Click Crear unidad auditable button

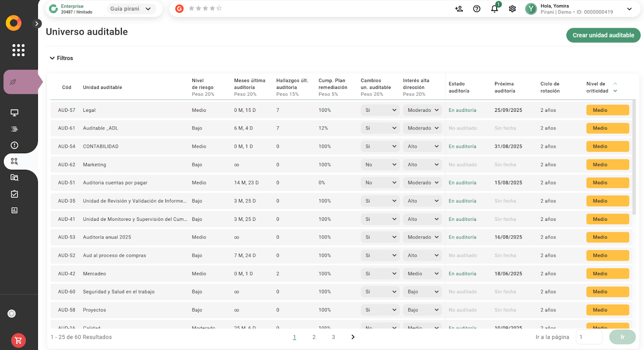coord(603,35)
